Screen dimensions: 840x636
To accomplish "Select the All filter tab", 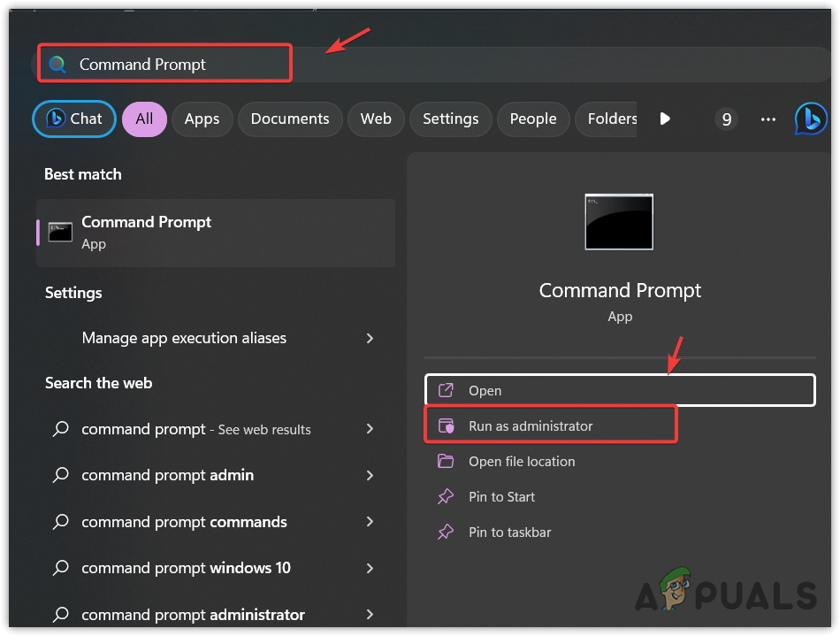I will point(144,119).
